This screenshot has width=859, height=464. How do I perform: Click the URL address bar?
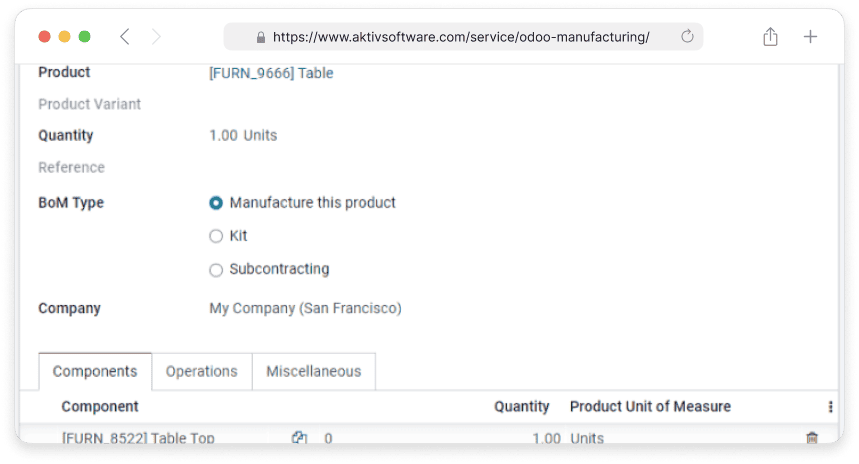[x=461, y=37]
